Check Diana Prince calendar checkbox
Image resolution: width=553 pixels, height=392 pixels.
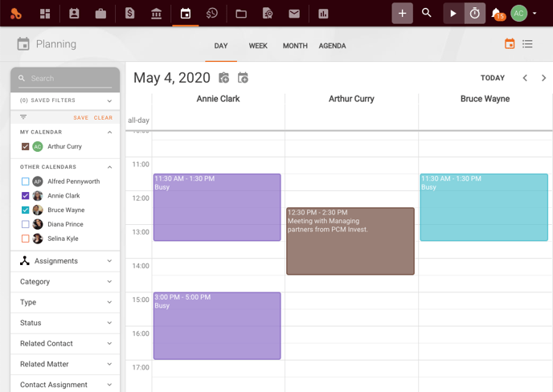[26, 224]
